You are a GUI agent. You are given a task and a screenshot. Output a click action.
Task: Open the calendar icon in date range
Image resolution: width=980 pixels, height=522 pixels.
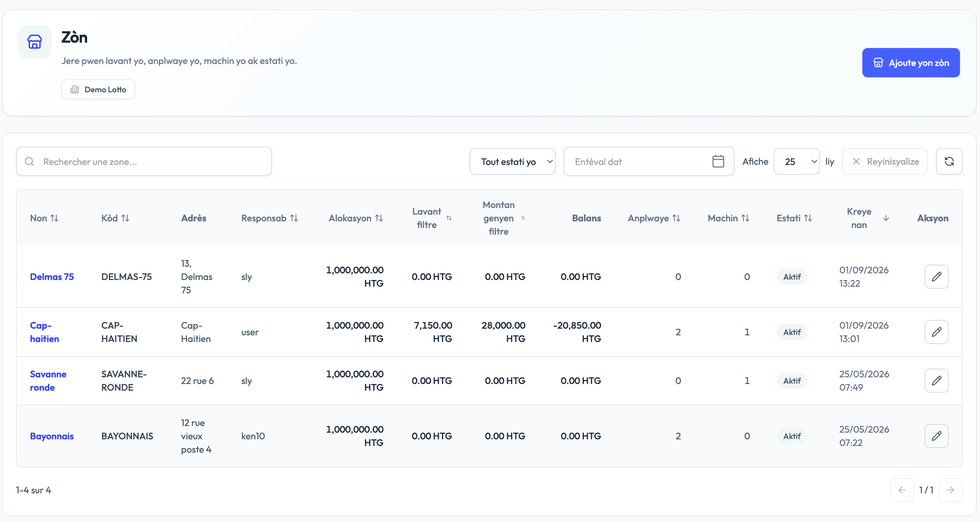(718, 161)
